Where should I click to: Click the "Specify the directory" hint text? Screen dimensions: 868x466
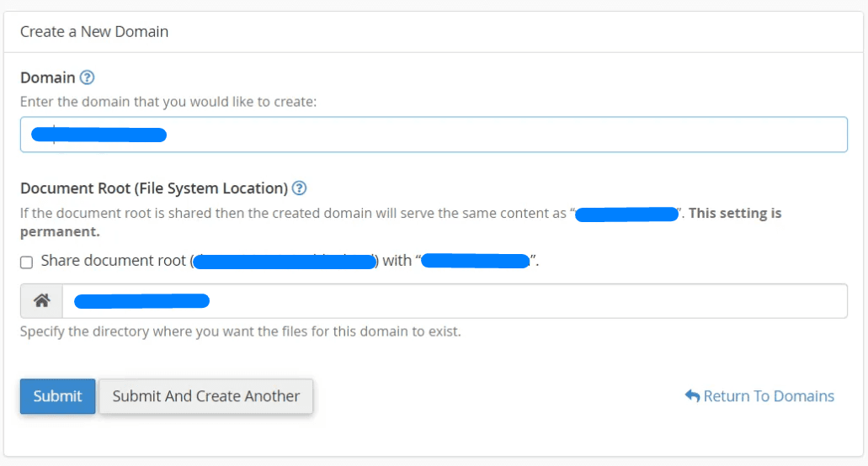tap(240, 331)
